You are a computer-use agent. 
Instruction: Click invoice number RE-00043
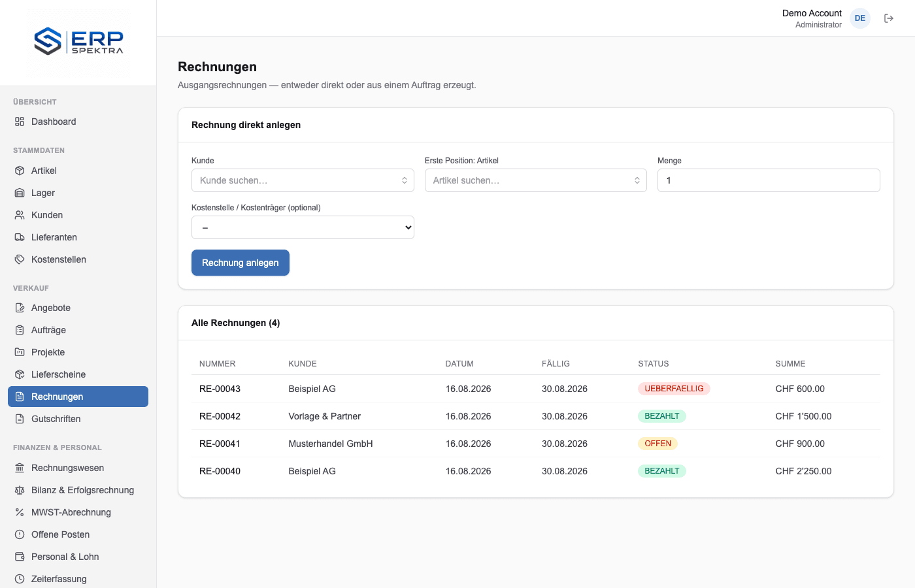[220, 389]
